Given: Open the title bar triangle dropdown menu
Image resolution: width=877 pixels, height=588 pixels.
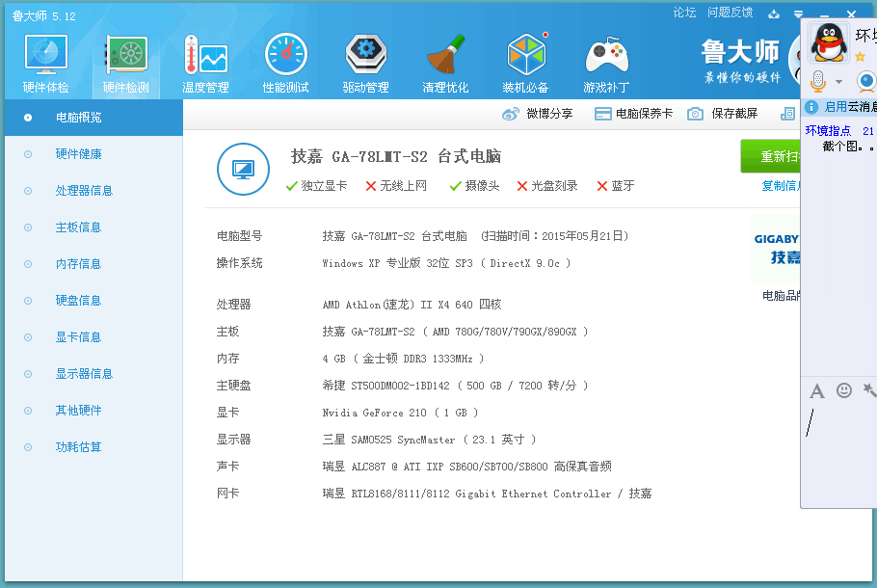Looking at the screenshot, I should [798, 14].
